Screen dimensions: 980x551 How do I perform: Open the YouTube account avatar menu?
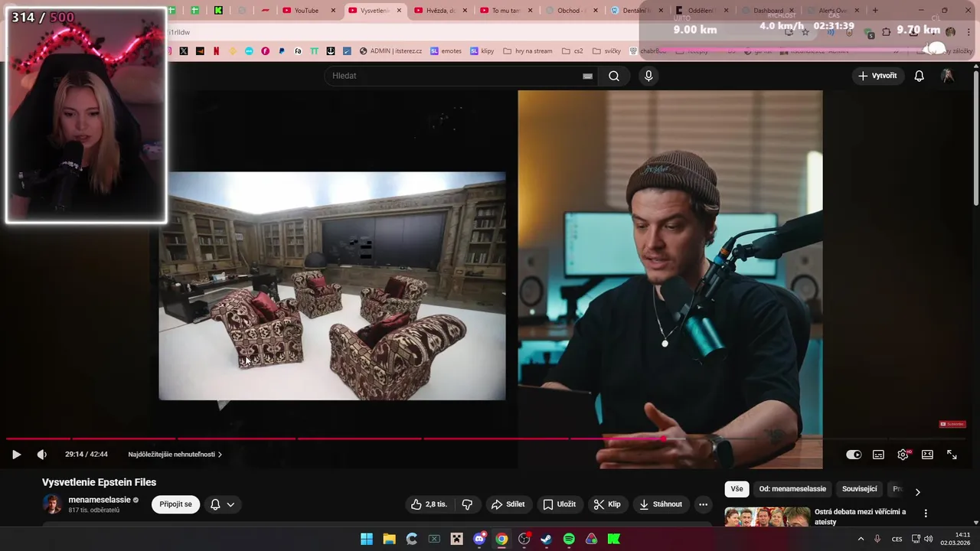[x=948, y=76]
